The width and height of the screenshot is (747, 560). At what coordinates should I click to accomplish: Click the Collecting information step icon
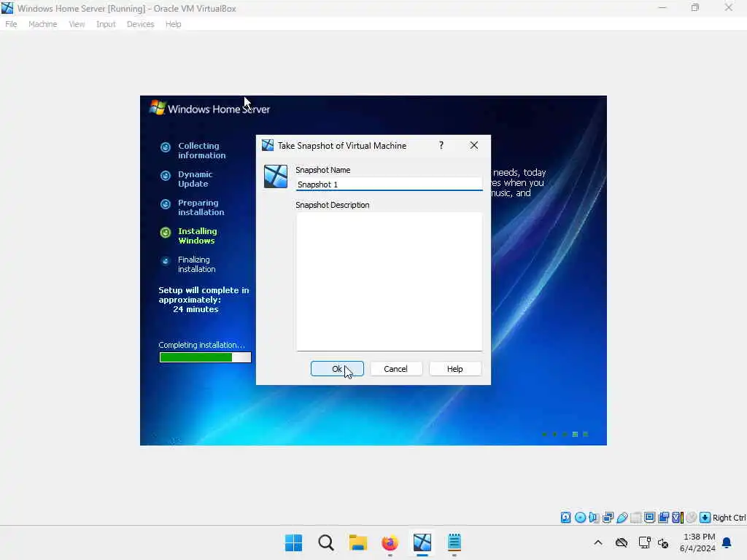click(x=166, y=147)
